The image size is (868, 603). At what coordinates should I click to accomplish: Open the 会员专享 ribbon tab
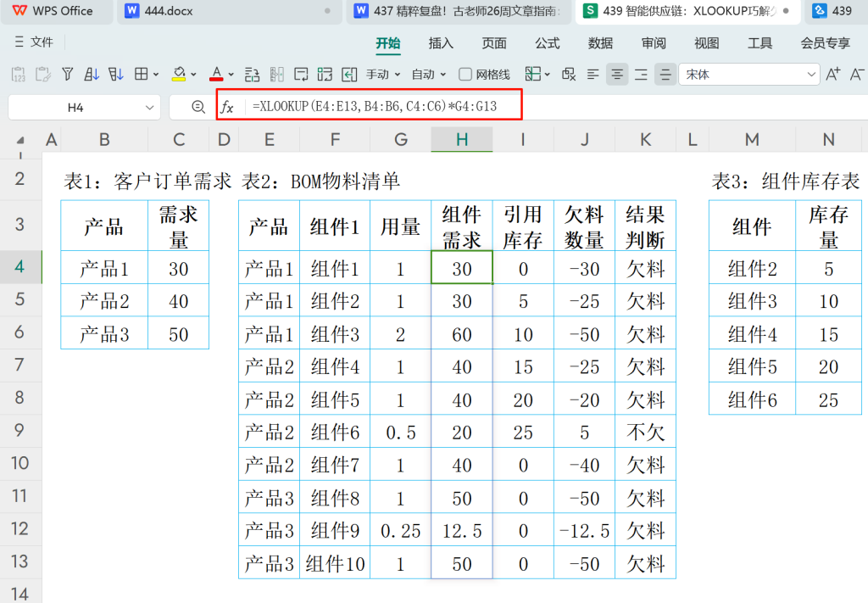[825, 43]
